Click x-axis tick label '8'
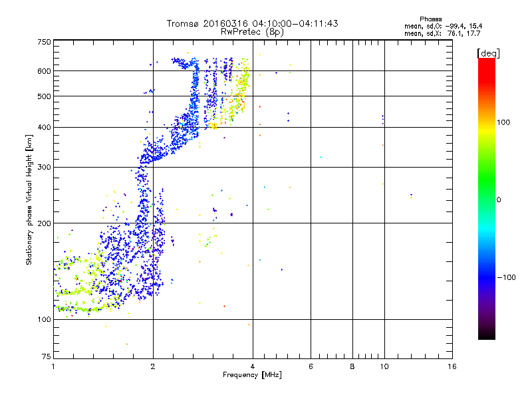The width and height of the screenshot is (532, 399). [352, 366]
